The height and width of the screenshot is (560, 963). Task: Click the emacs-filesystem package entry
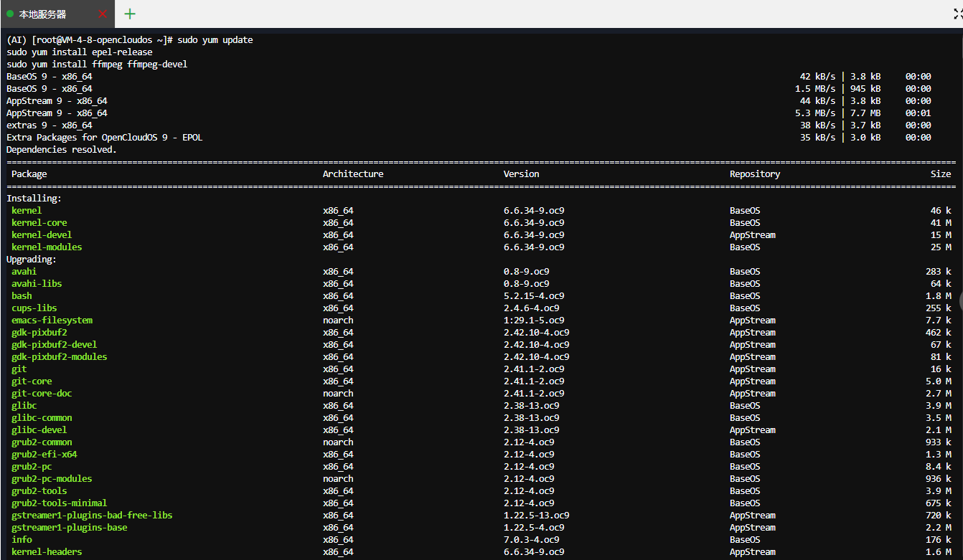[52, 320]
